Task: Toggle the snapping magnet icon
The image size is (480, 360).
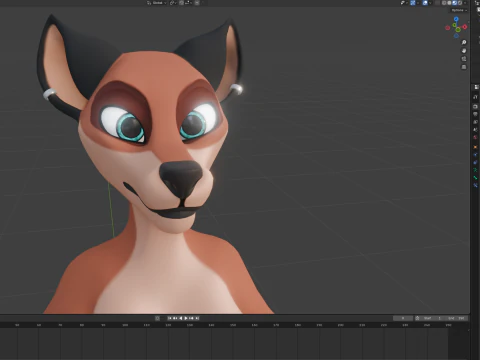Action: 181,3
